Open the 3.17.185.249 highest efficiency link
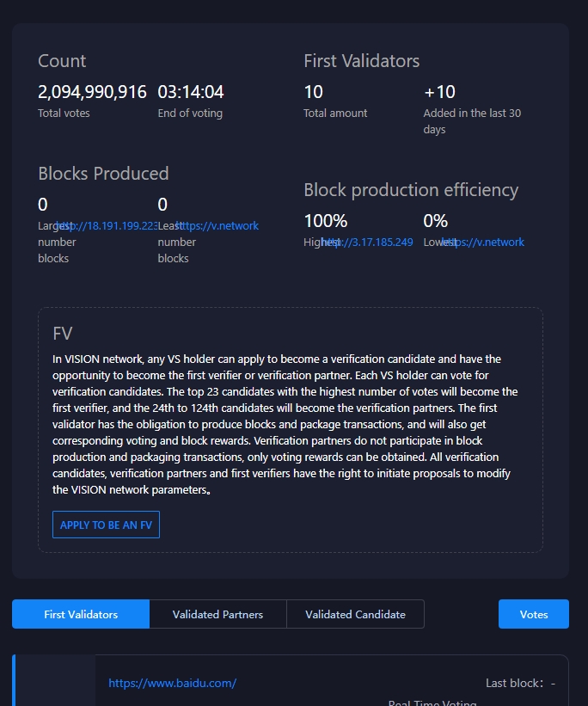The image size is (588, 706). (x=368, y=242)
